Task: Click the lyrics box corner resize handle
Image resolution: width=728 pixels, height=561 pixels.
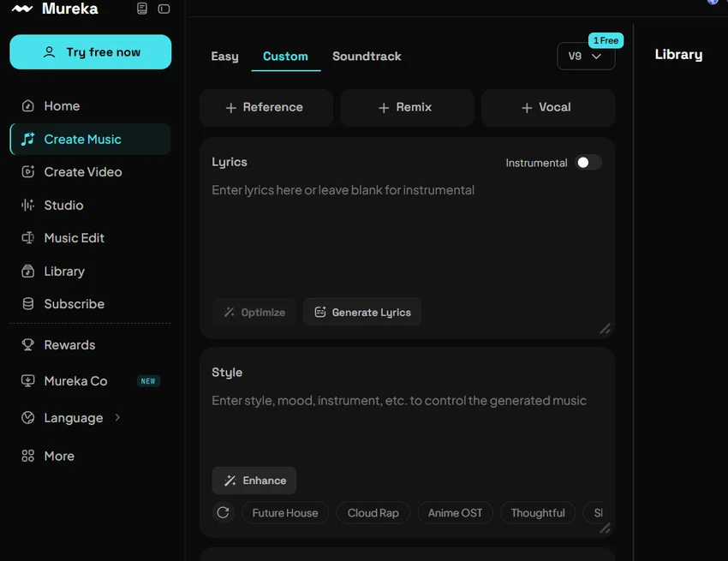Action: point(605,329)
